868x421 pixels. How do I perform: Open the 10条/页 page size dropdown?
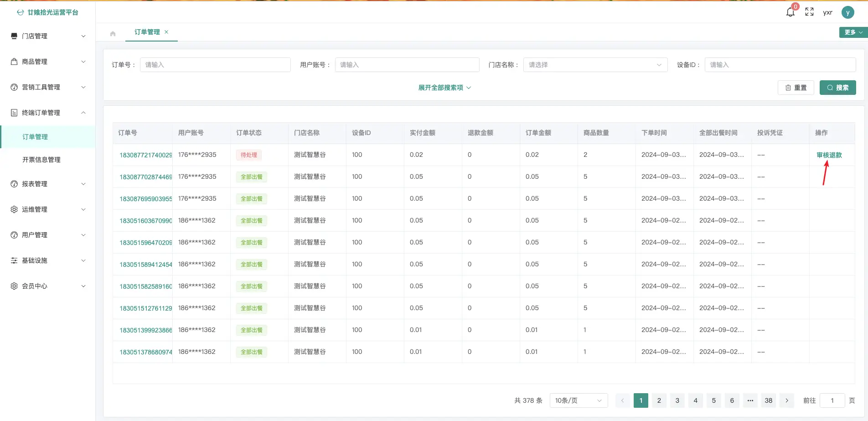[x=579, y=400]
